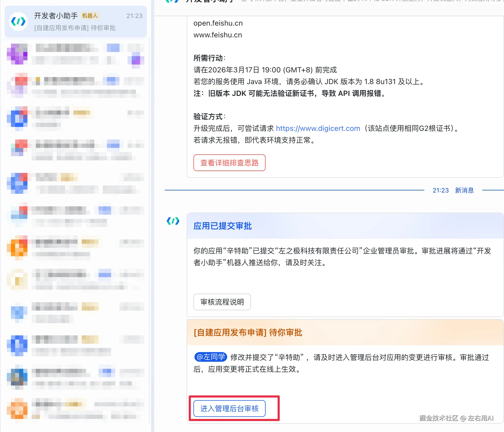
Task: Click the open.feishu.cn domain text
Action: point(218,23)
